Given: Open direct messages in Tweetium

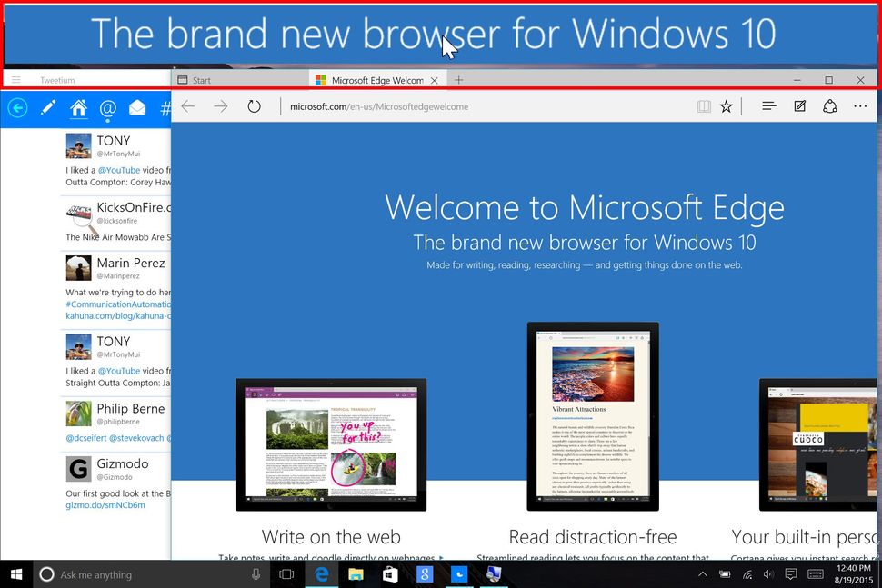Looking at the screenshot, I should 137,106.
